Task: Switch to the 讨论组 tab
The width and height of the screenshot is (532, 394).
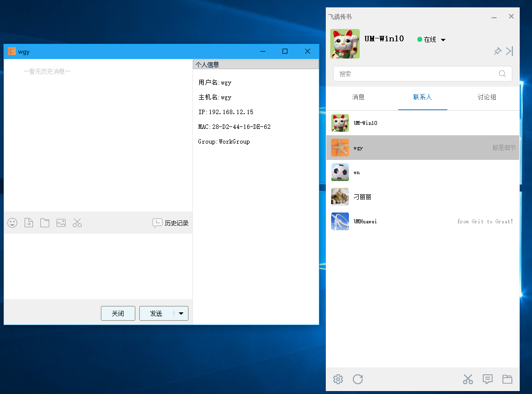Action: [x=487, y=97]
